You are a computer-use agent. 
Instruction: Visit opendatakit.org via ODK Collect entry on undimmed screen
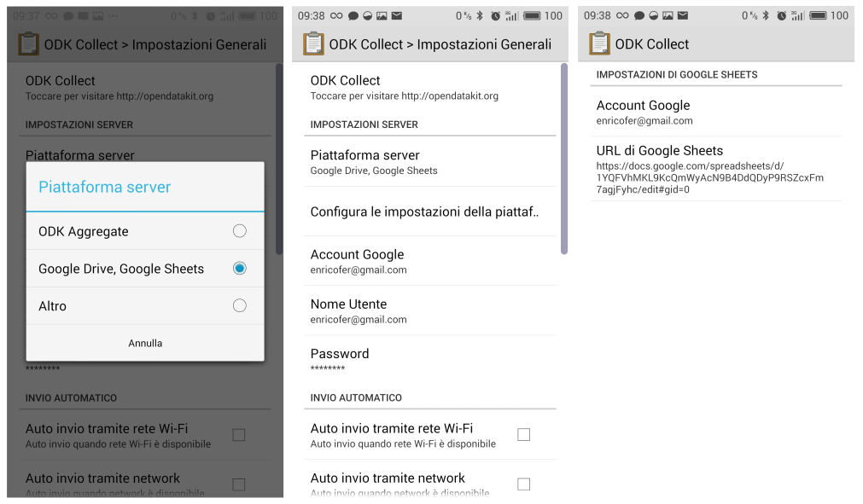click(x=430, y=87)
